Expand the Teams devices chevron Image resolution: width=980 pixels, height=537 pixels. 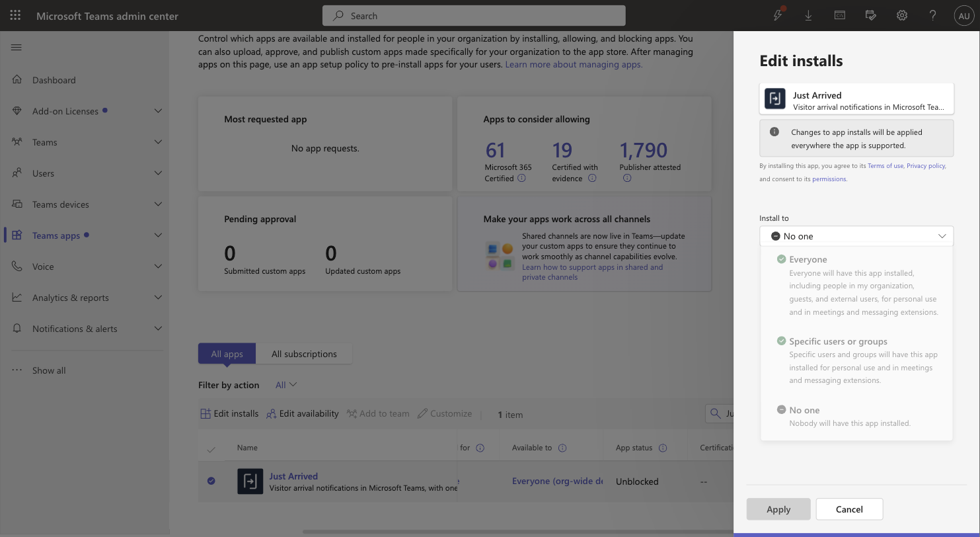(x=158, y=204)
